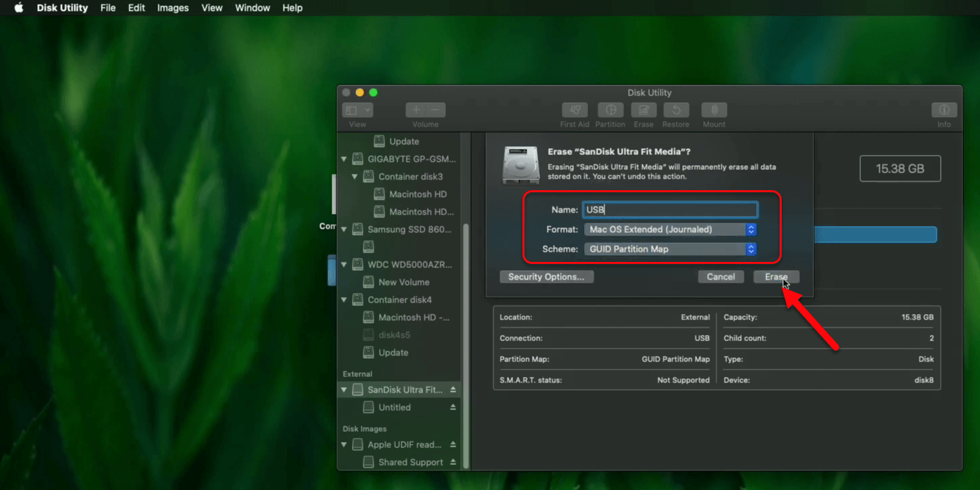Click the Samsung SSD 860 drive icon
Image resolution: width=980 pixels, height=490 pixels.
click(357, 229)
